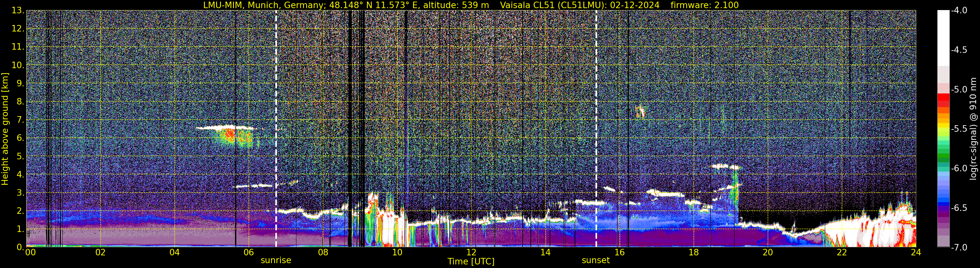
Task: Click the time axis tick '20'
Action: pyautogui.click(x=768, y=252)
